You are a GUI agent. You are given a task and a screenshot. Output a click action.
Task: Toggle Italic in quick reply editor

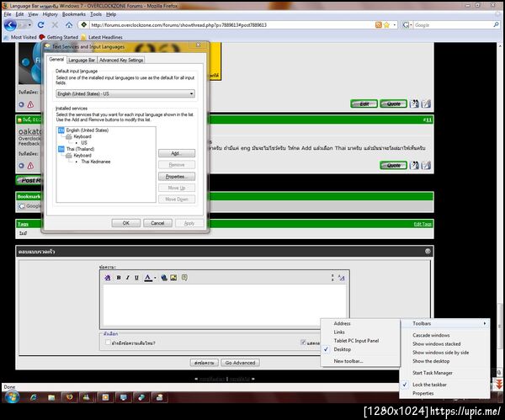tap(128, 278)
